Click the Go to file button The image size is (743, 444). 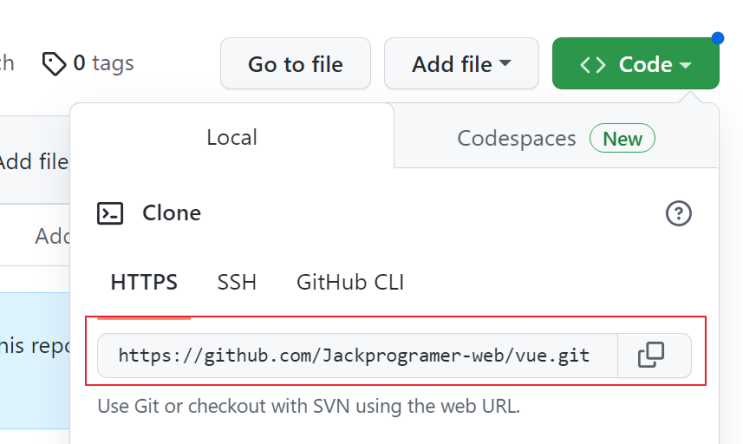click(295, 63)
